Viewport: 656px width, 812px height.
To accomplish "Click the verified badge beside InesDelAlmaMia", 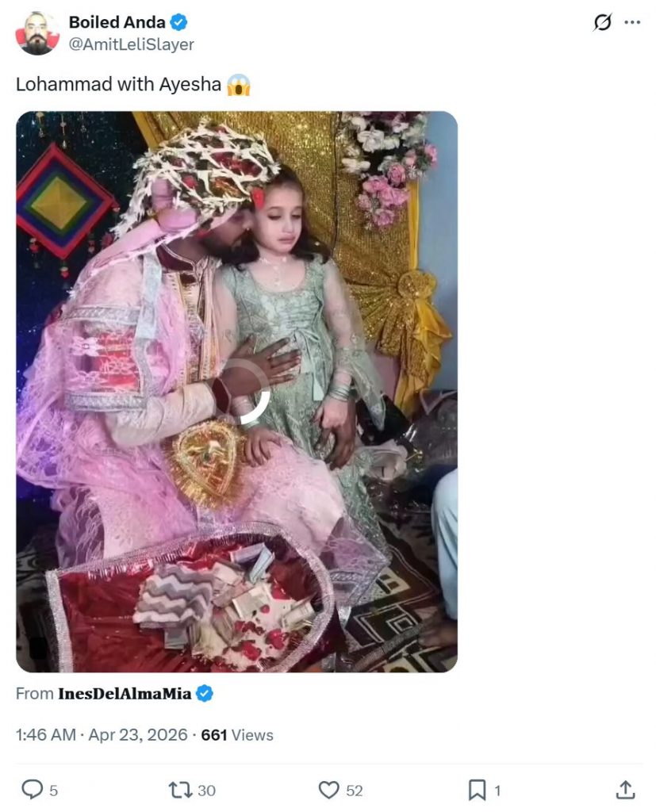I will pos(205,694).
